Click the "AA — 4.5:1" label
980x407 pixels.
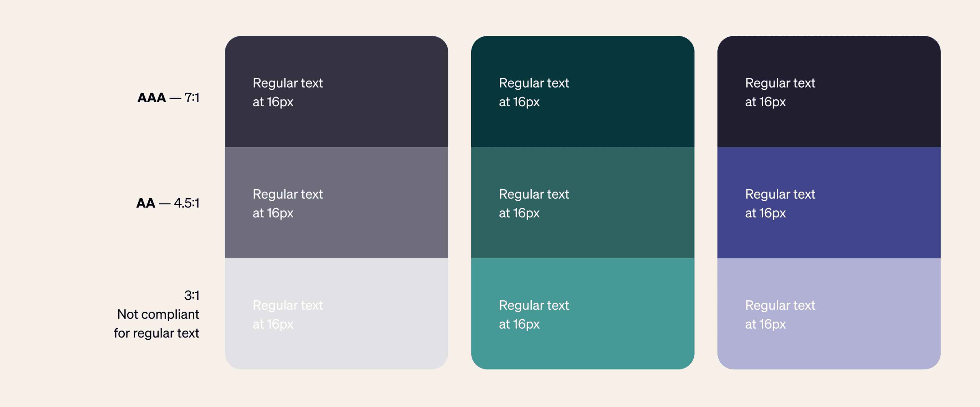(x=168, y=203)
